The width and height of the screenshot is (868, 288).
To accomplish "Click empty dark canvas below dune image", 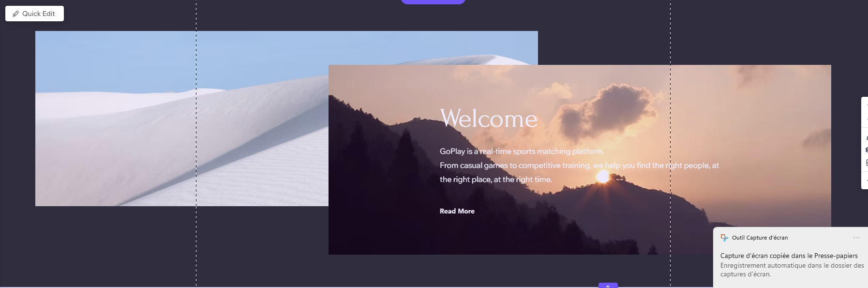I will [x=145, y=247].
